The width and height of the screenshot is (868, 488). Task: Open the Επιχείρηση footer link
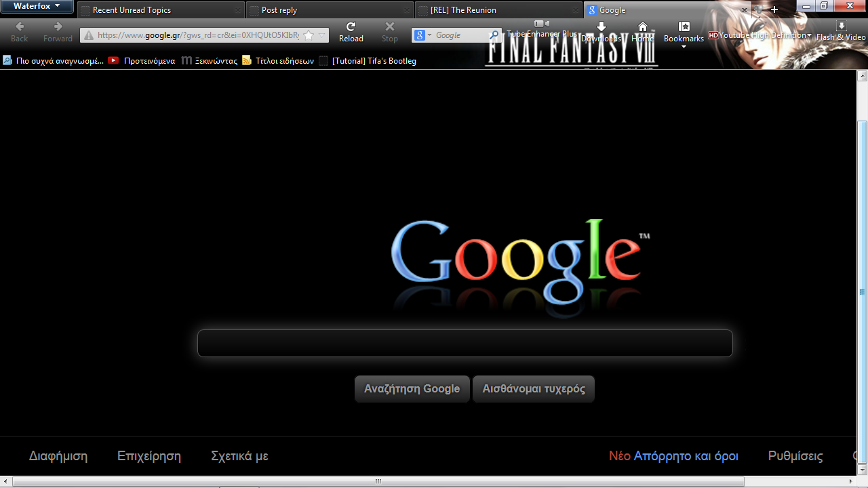[x=149, y=456]
